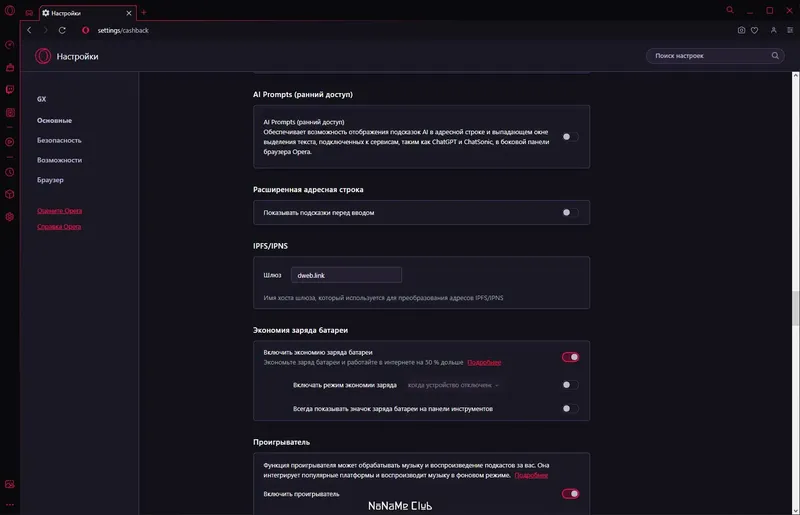The width and height of the screenshot is (800, 515).
Task: Open the battery saver mode dropdown
Action: 453,385
